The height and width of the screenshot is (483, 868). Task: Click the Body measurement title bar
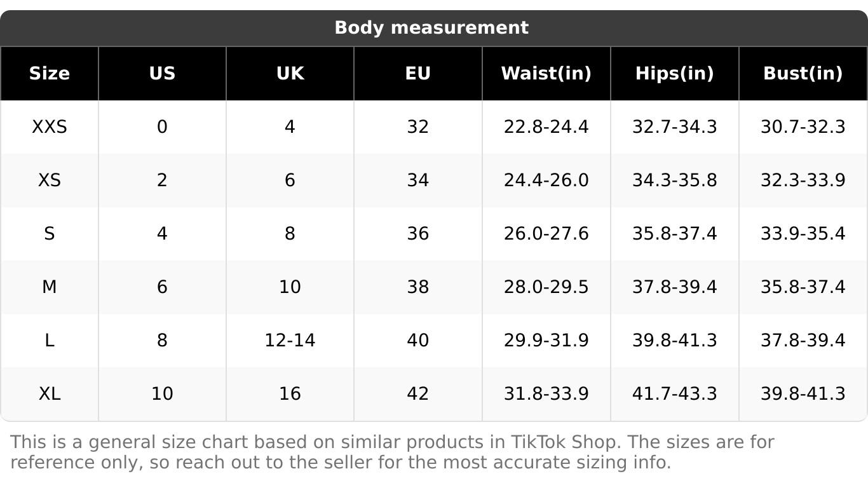[431, 27]
